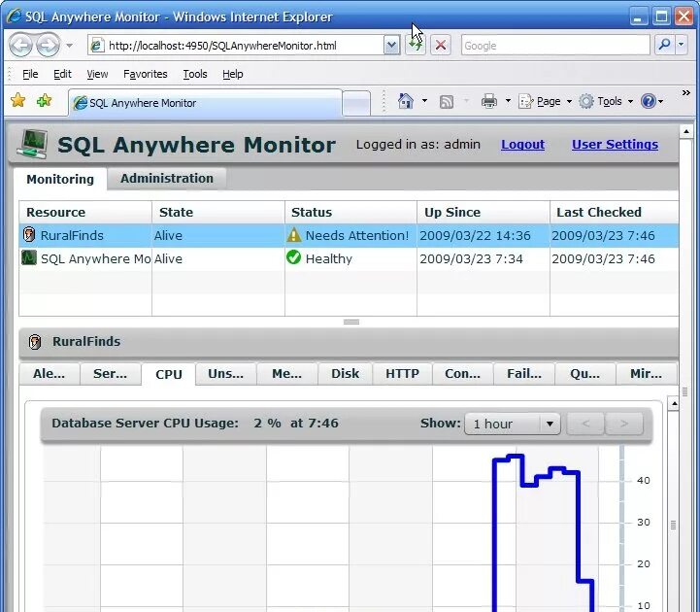Screen dimensions: 700x612
Task: Open the User Settings link
Action: (x=615, y=145)
